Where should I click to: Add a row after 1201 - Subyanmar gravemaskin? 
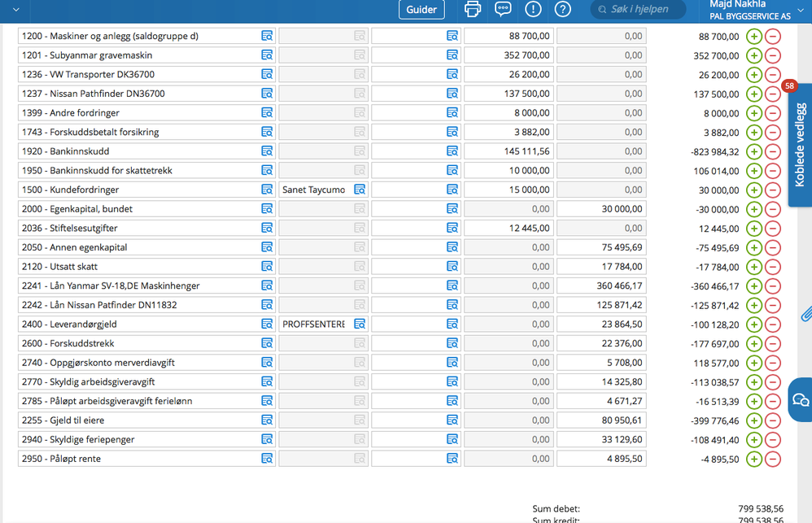pyautogui.click(x=754, y=55)
